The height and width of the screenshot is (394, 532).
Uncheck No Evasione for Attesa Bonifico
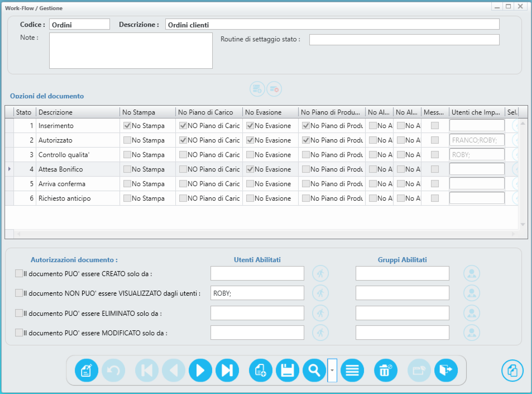coord(250,169)
